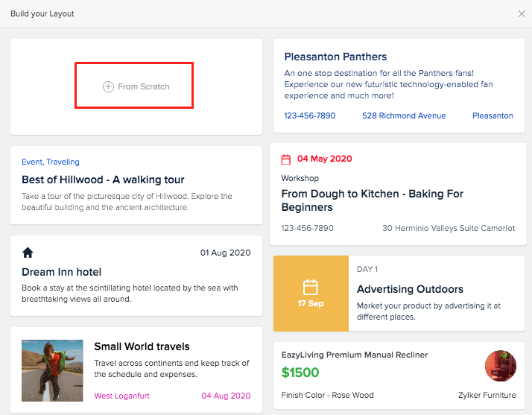Click the round recliner product image
The width and height of the screenshot is (532, 415).
[x=500, y=366]
